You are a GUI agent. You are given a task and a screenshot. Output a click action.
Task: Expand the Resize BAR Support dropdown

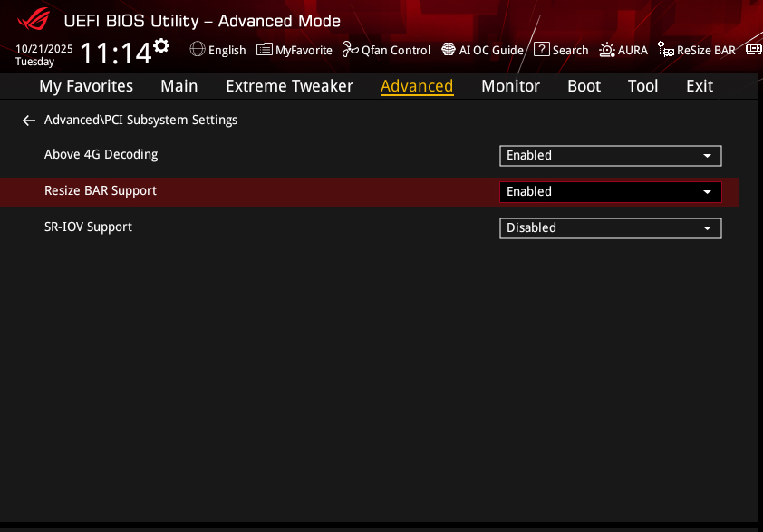point(610,192)
